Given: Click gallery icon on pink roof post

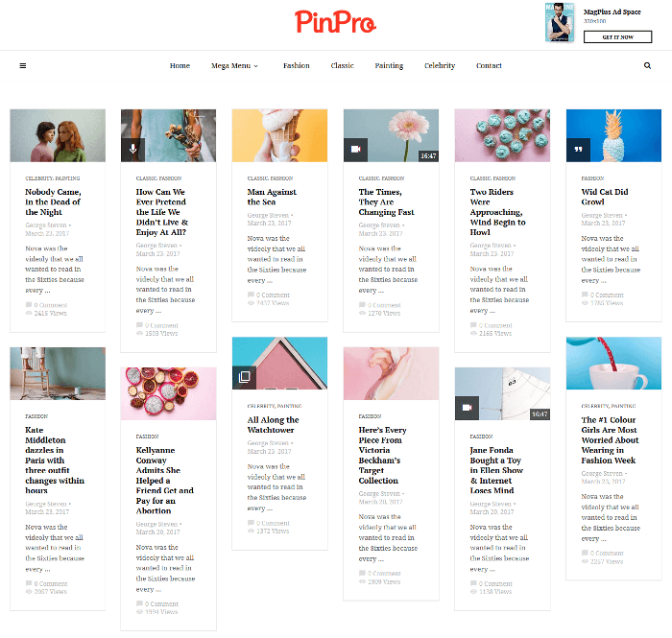Looking at the screenshot, I should point(244,377).
